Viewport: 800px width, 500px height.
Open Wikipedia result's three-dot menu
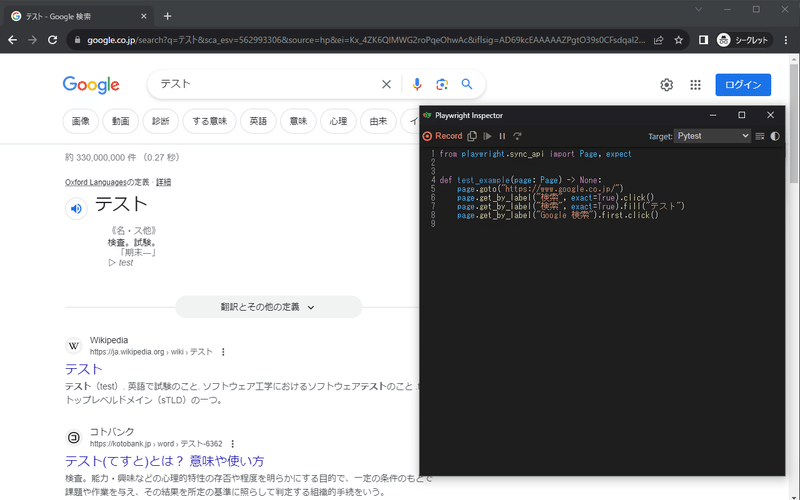tap(223, 352)
